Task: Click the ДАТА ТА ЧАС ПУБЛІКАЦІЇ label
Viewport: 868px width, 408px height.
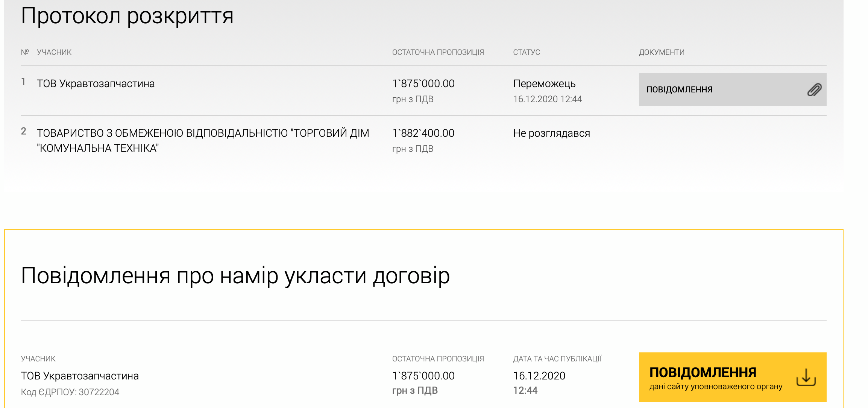Action: click(557, 359)
